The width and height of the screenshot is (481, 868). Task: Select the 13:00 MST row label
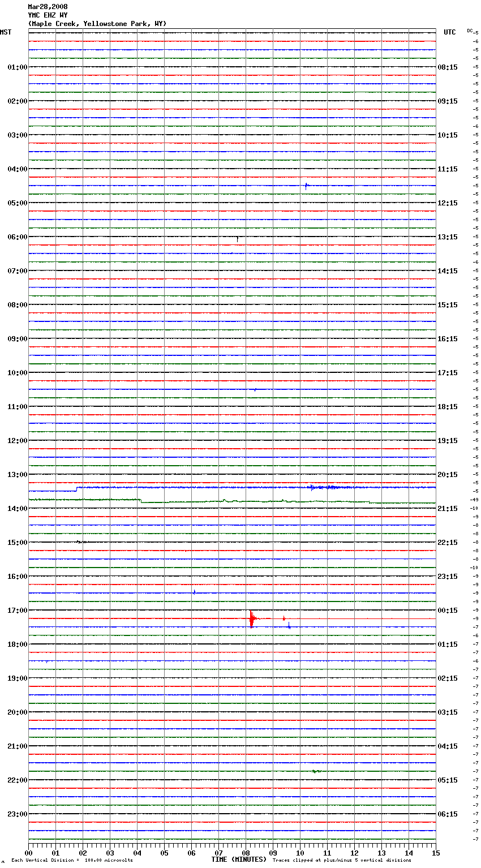click(x=18, y=475)
